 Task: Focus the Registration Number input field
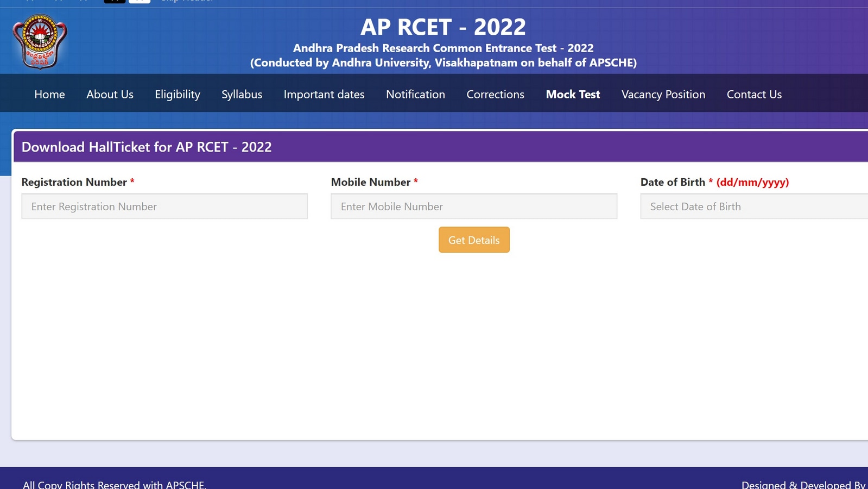[164, 206]
